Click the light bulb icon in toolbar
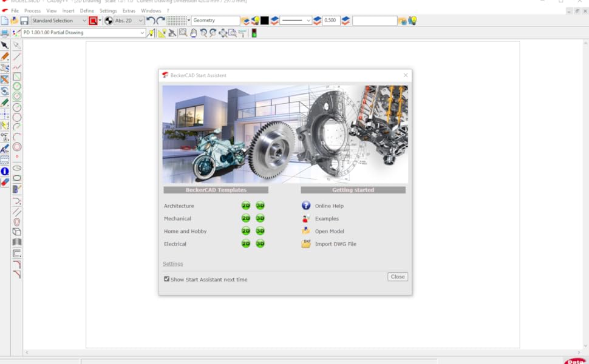 click(x=412, y=21)
